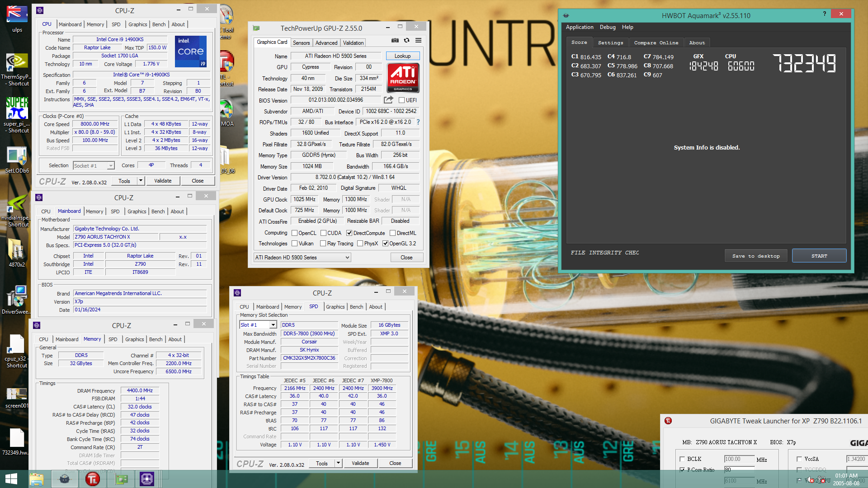Toggle the OpenGL 3.2 checkbox
Image resolution: width=868 pixels, height=488 pixels.
coord(386,244)
